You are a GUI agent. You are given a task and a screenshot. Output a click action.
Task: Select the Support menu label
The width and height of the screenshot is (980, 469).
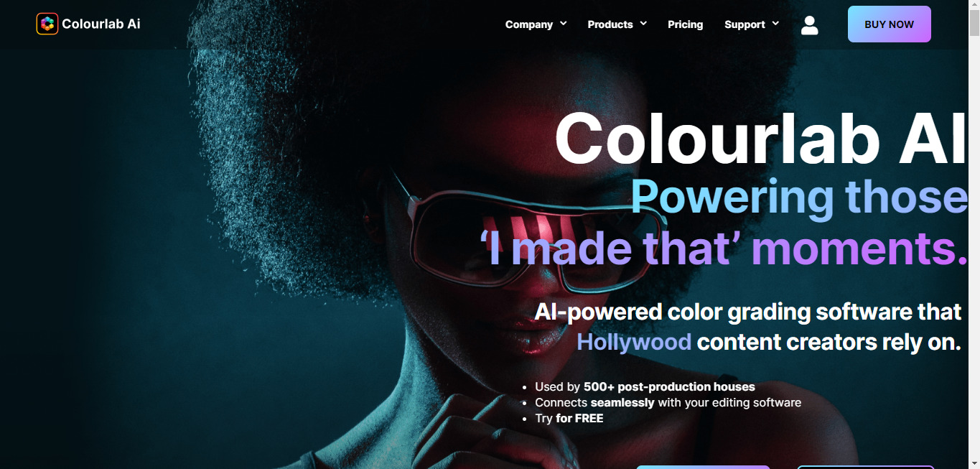tap(745, 24)
